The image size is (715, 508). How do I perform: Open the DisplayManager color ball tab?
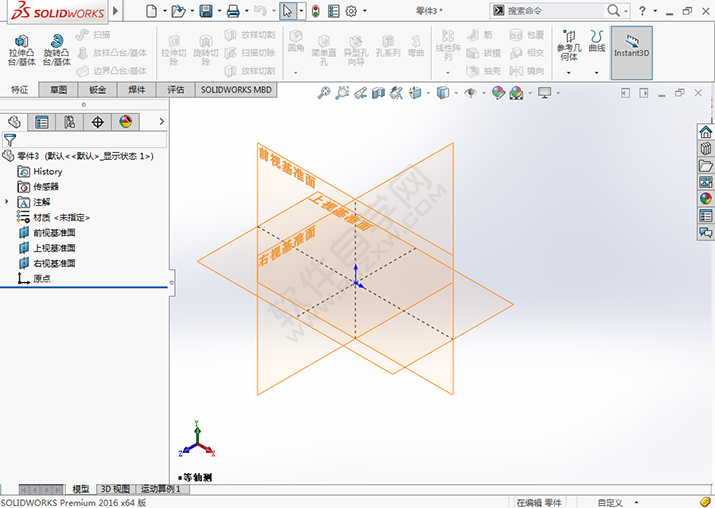125,122
